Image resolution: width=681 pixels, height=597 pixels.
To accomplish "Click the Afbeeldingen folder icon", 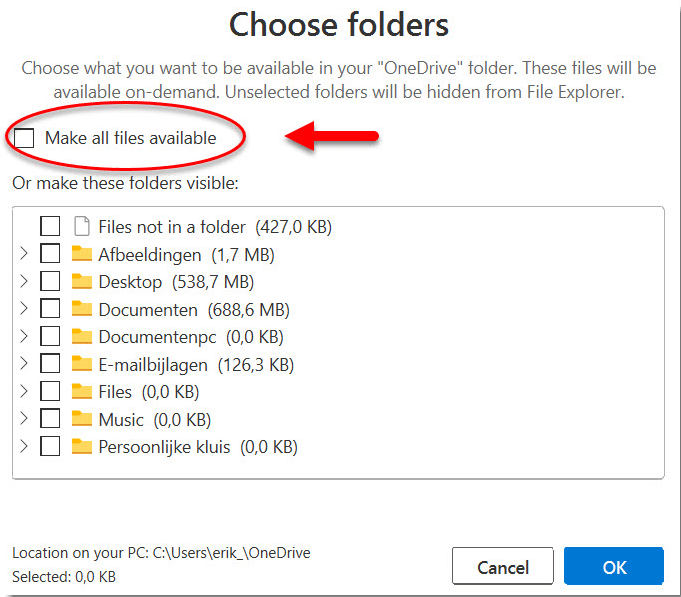I will tap(82, 254).
